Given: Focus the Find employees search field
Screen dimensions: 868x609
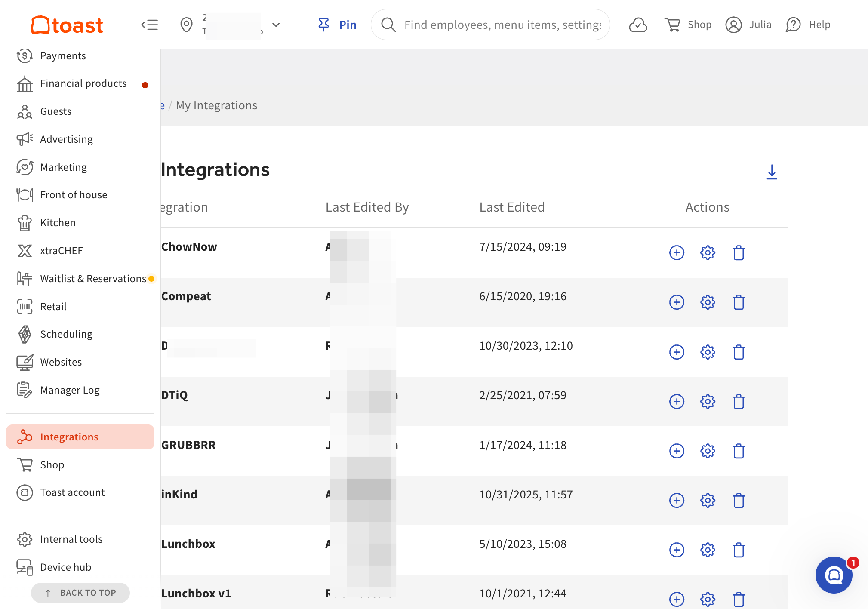Looking at the screenshot, I should [x=490, y=25].
